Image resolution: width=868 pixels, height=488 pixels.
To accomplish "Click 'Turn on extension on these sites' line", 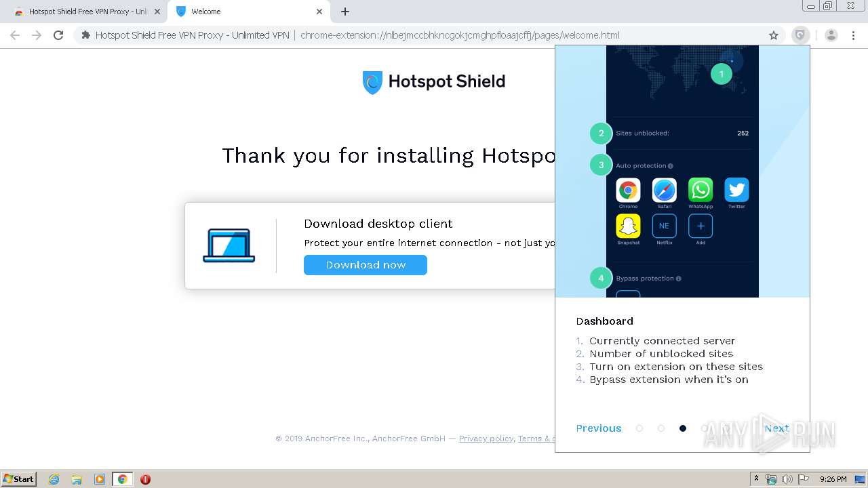I will coord(676,367).
